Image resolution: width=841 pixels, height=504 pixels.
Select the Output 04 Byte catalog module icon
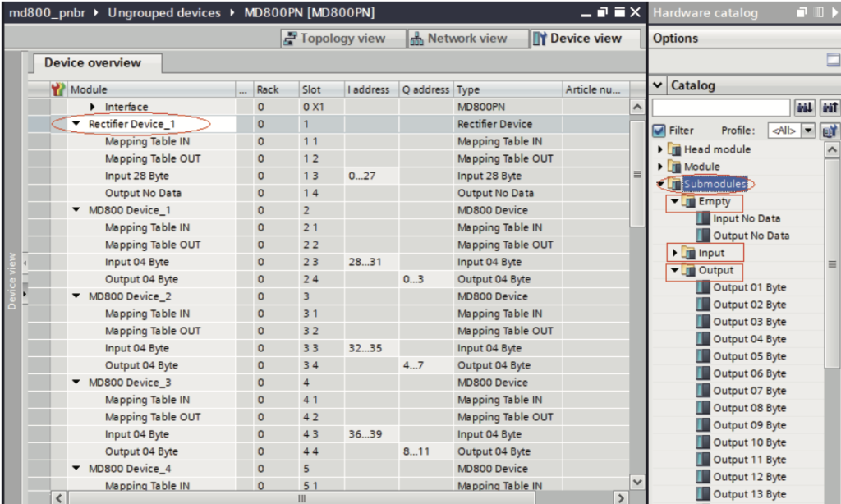tap(702, 339)
